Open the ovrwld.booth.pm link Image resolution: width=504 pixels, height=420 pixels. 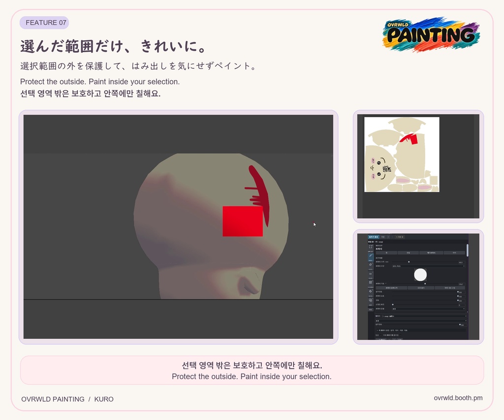458,398
